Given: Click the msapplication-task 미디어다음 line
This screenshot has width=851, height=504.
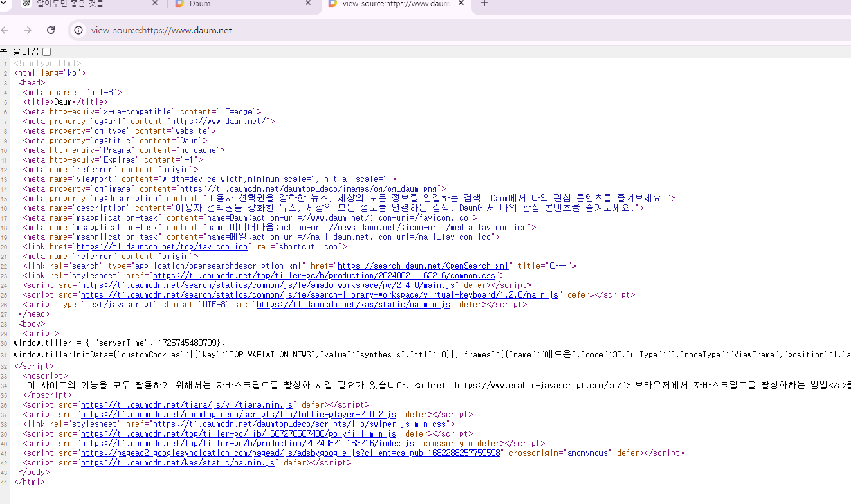Looking at the screenshot, I should [279, 227].
